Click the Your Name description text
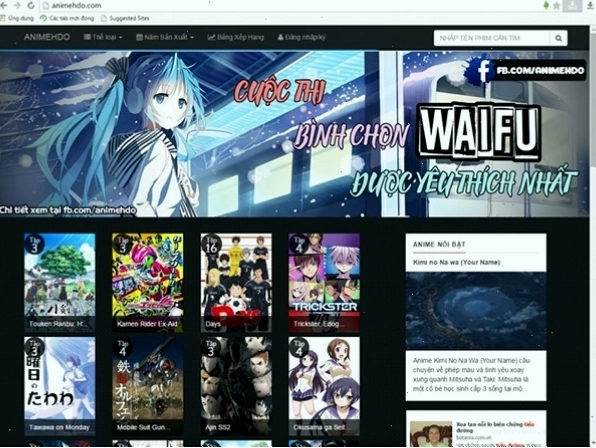596x448 pixels. pos(471,374)
